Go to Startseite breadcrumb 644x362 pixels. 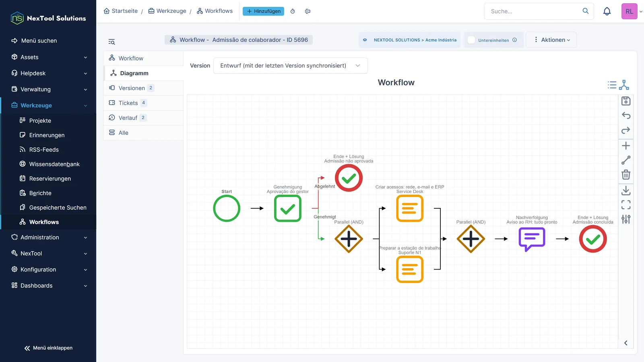click(121, 11)
